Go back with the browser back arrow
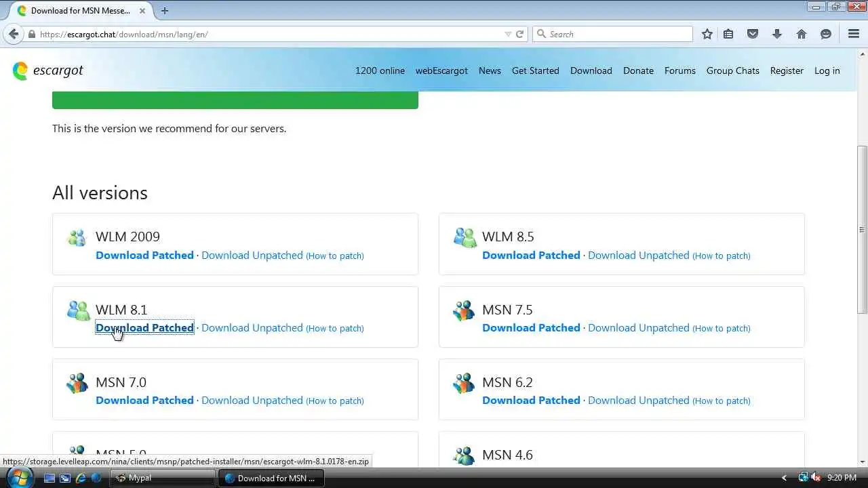The width and height of the screenshot is (868, 488). click(x=14, y=34)
